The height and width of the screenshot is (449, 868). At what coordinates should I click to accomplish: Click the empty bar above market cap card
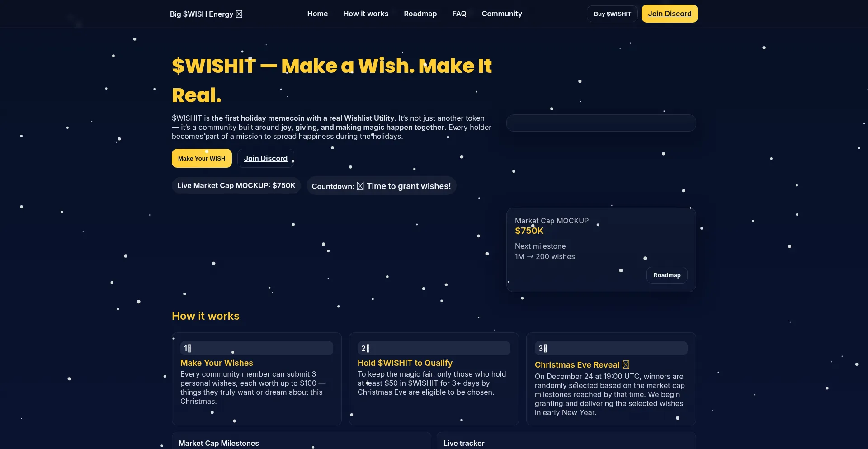coord(601,123)
